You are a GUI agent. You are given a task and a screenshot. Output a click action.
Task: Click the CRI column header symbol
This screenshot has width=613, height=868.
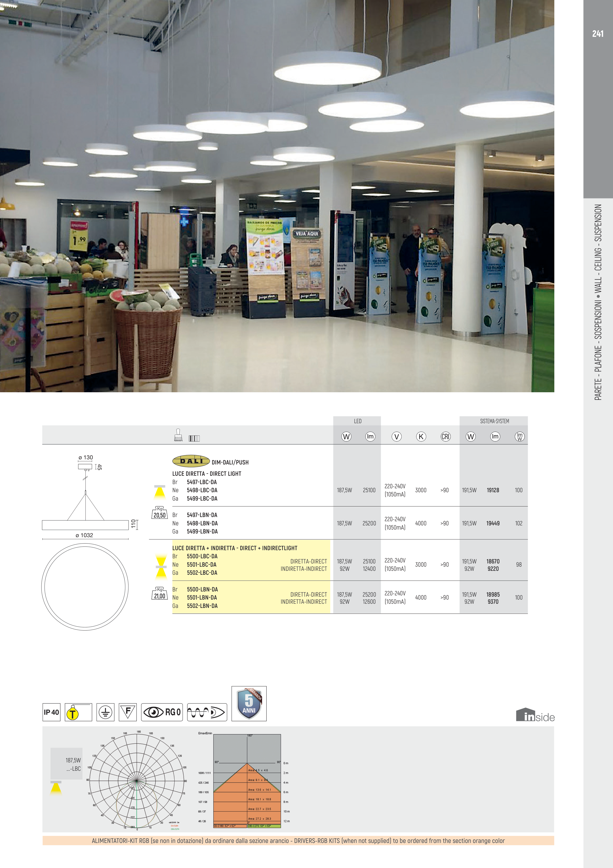[x=446, y=437]
